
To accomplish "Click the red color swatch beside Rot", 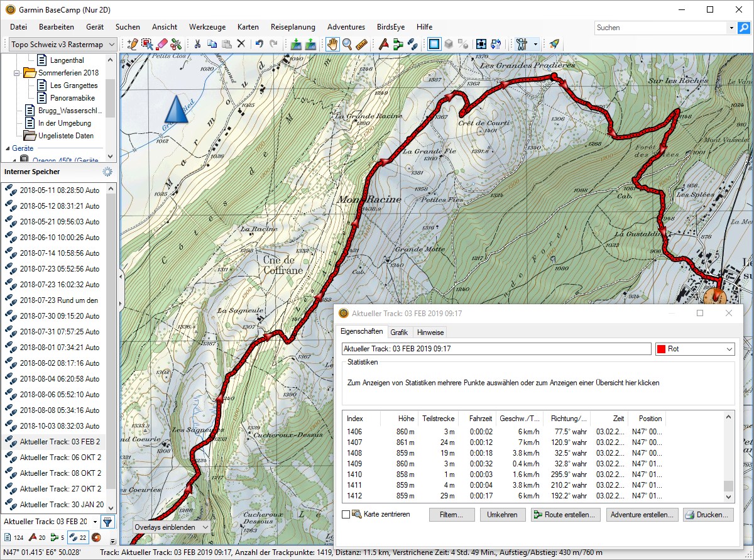I will click(661, 349).
